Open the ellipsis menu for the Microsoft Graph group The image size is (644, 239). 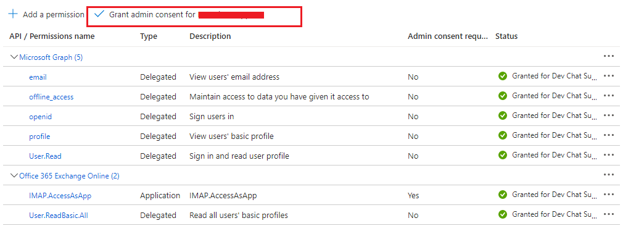click(609, 56)
